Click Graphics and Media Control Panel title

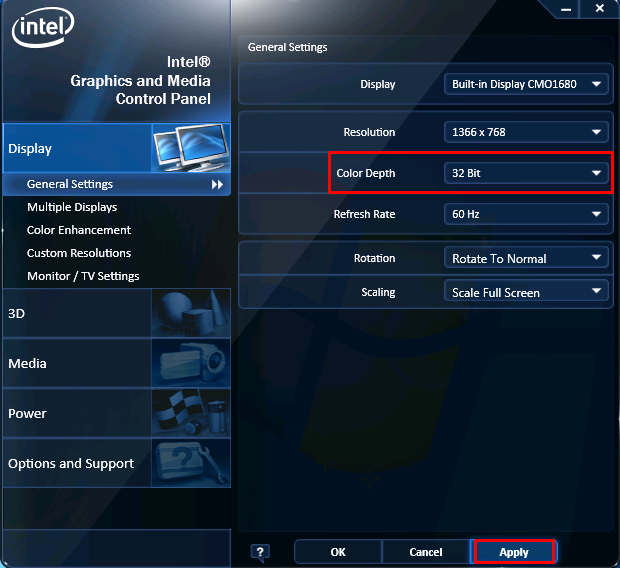click(140, 81)
